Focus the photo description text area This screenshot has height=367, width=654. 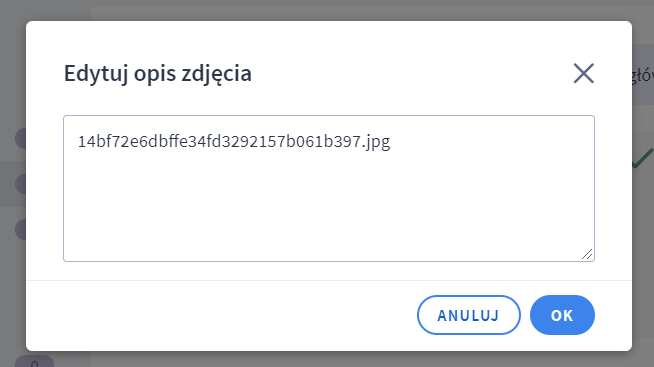[x=329, y=189]
